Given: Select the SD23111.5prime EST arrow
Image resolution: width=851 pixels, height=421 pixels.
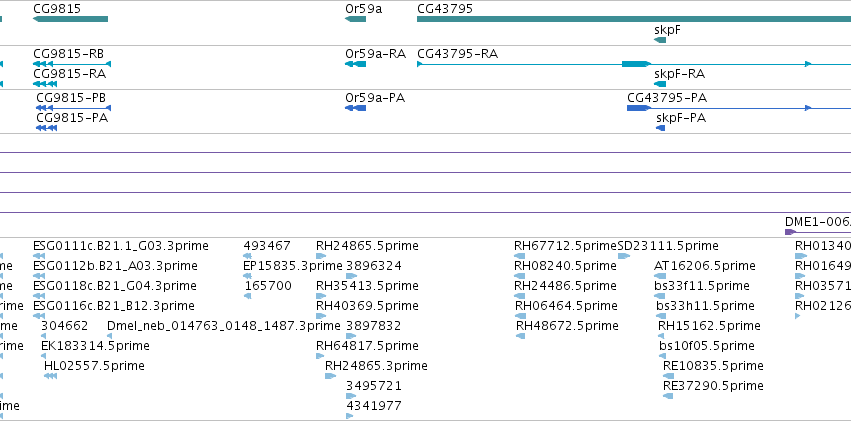Looking at the screenshot, I should coord(624,256).
